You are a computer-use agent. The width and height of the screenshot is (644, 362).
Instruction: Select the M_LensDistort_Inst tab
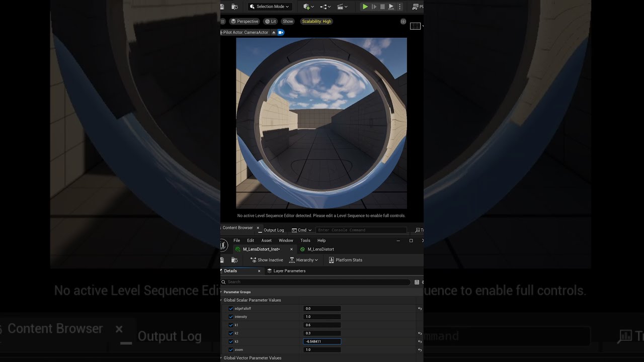coord(261,249)
